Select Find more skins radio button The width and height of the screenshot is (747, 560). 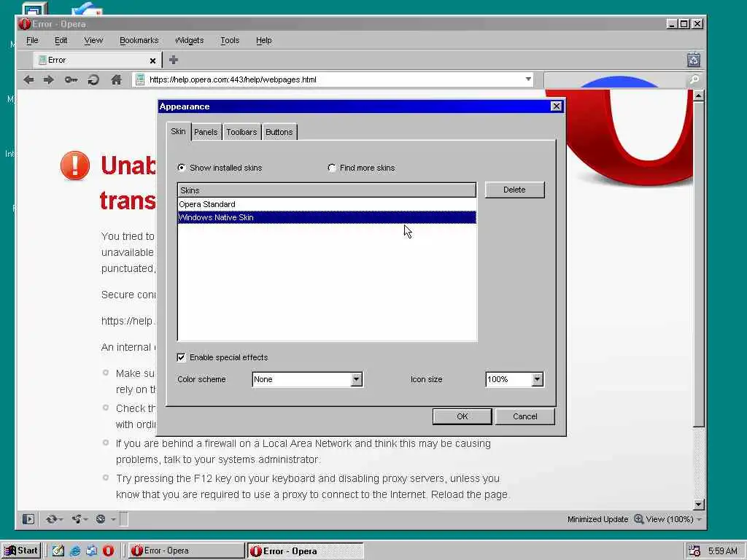click(x=332, y=168)
